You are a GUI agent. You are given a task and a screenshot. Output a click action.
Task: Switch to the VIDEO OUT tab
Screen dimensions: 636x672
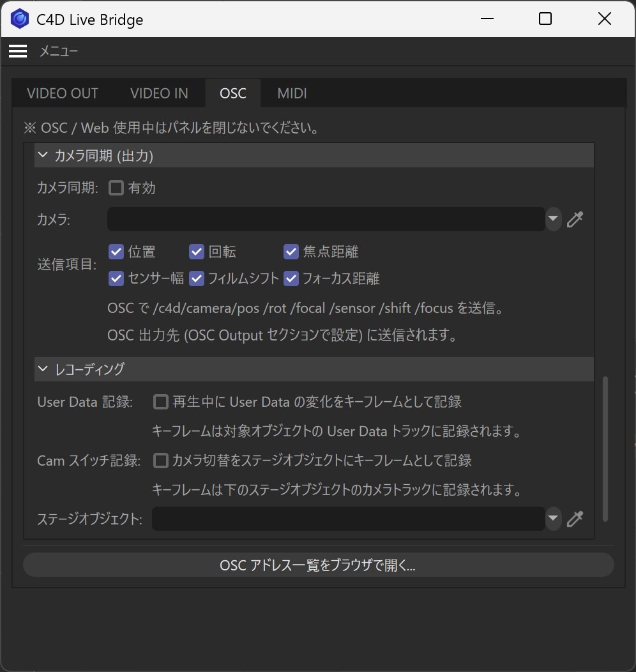63,93
